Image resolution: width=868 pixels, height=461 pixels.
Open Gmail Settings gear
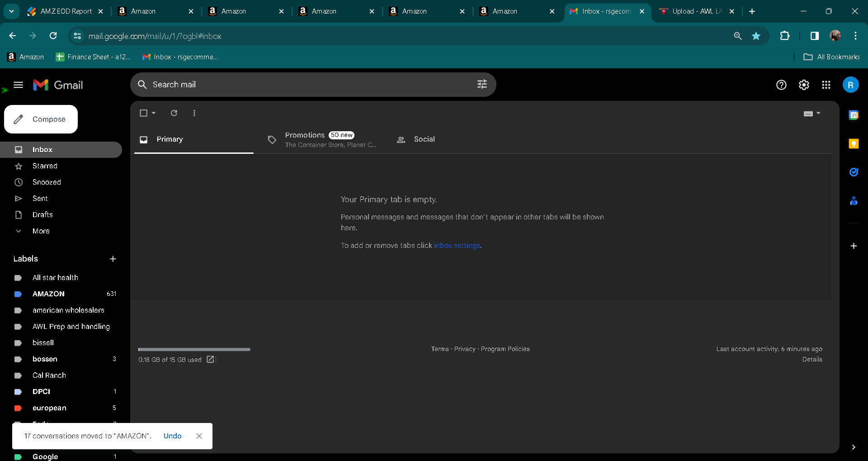coord(804,85)
